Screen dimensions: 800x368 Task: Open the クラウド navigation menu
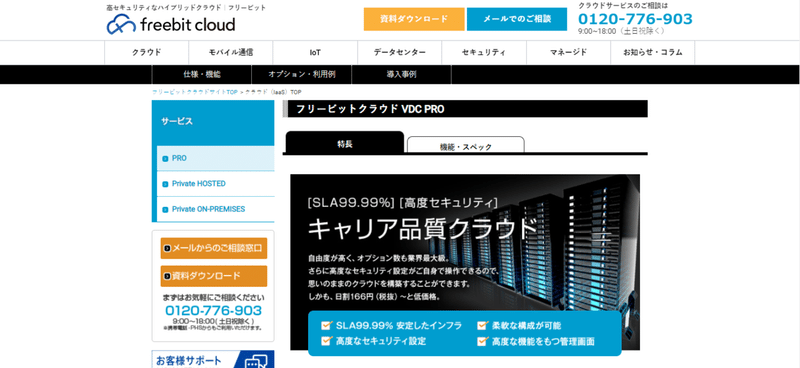pos(146,52)
